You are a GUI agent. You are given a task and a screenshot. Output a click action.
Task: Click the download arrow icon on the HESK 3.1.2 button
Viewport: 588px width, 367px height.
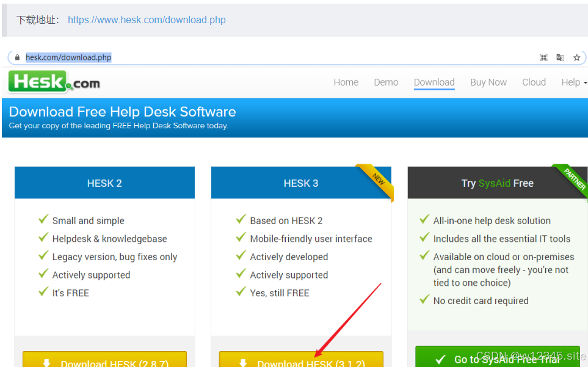point(243,363)
